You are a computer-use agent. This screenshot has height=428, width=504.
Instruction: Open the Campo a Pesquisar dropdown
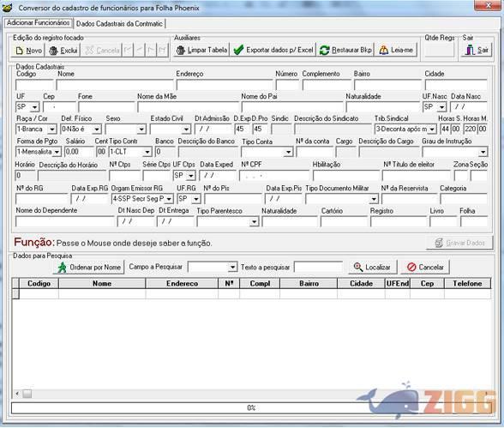pyautogui.click(x=213, y=268)
